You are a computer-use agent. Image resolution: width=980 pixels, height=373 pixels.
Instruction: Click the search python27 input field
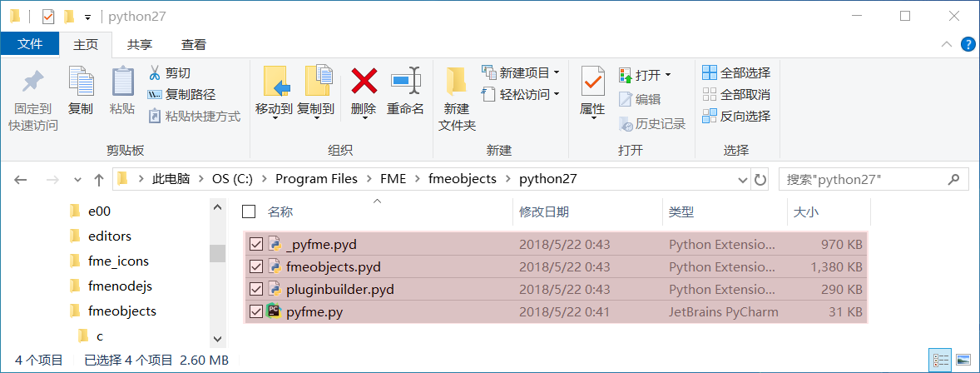pyautogui.click(x=864, y=179)
